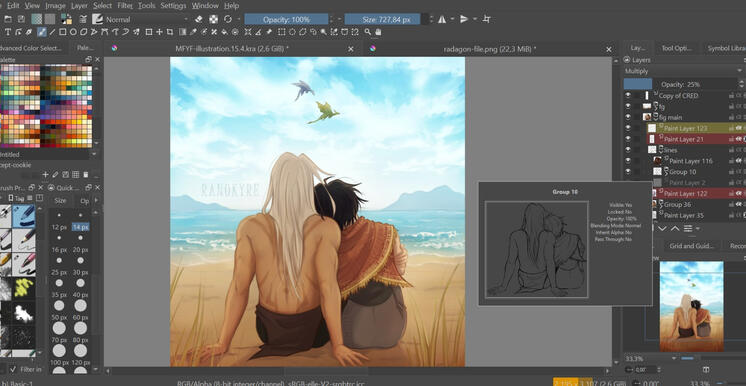The height and width of the screenshot is (386, 746).
Task: Select the yellow scribble brush preset thumbnail
Action: 23,288
